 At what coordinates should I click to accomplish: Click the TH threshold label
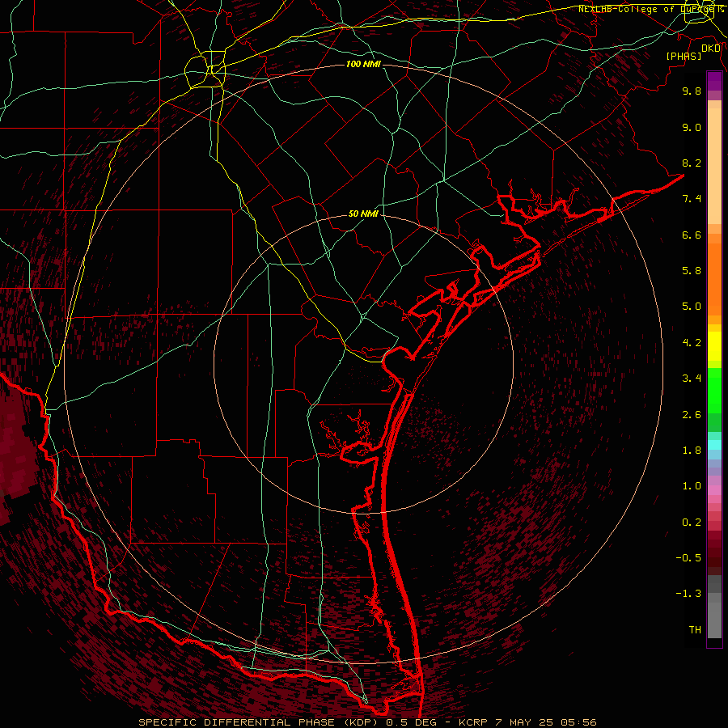(695, 630)
